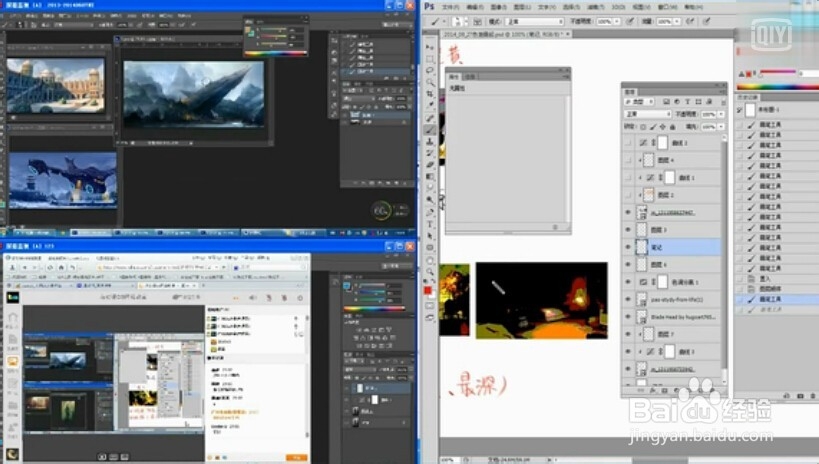This screenshot has width=819, height=464.
Task: Select the Healing Brush tool
Action: 430,118
